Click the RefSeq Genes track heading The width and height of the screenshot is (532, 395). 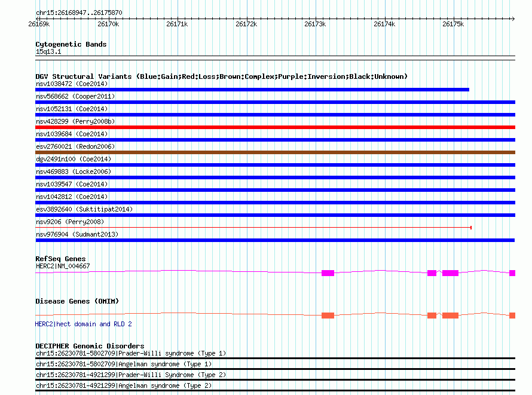click(x=60, y=259)
